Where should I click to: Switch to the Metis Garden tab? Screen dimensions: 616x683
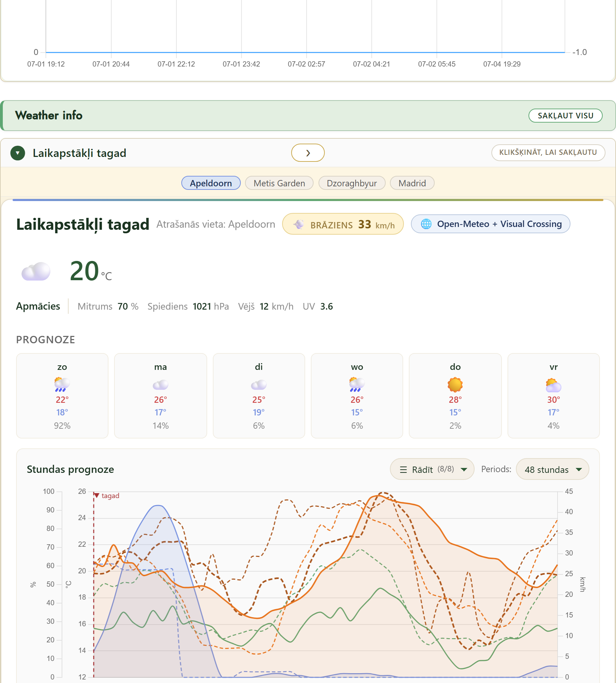coord(279,183)
